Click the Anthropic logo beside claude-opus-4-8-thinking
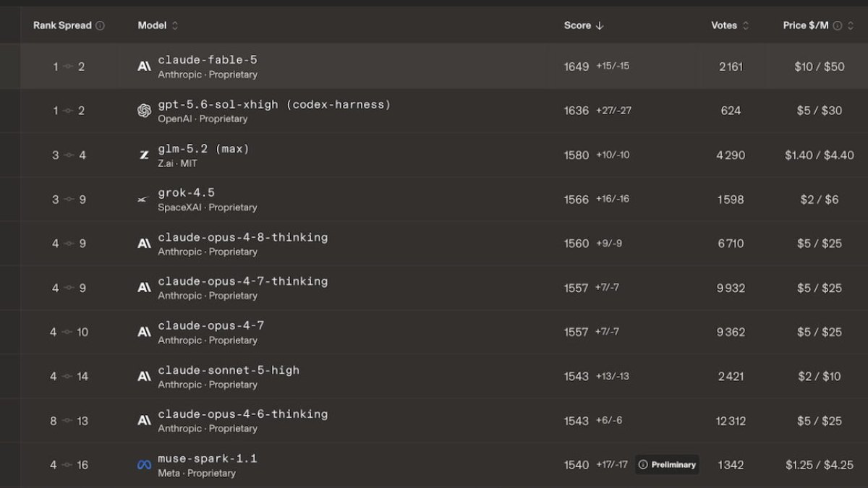This screenshot has height=488, width=868. pos(144,244)
